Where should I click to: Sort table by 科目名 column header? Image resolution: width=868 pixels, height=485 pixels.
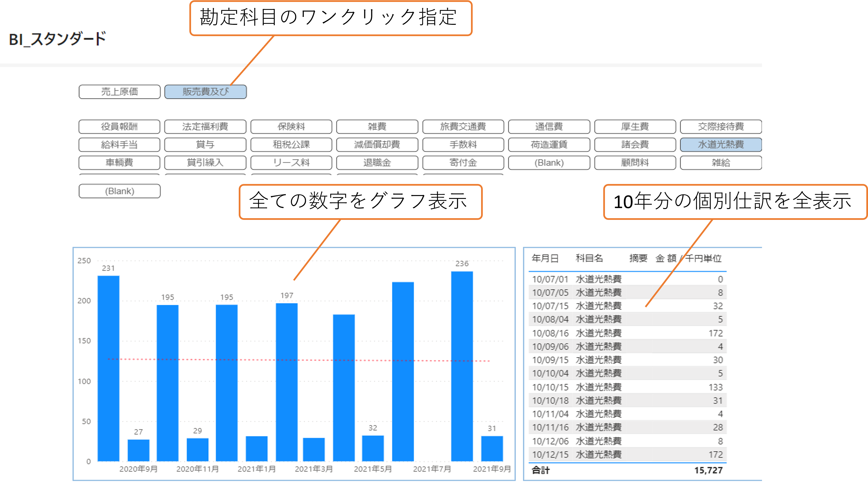[x=589, y=258]
